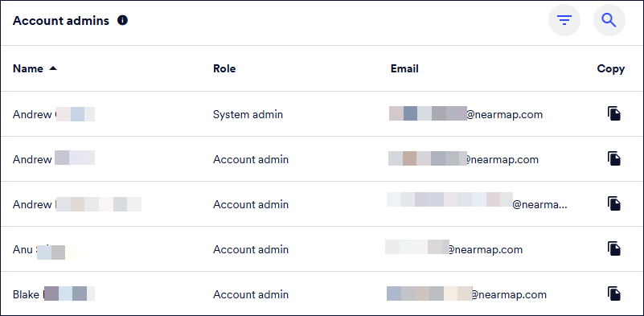Click Anu's @nearmap.com email
Viewport: 644px width, 316px height.
coord(453,249)
